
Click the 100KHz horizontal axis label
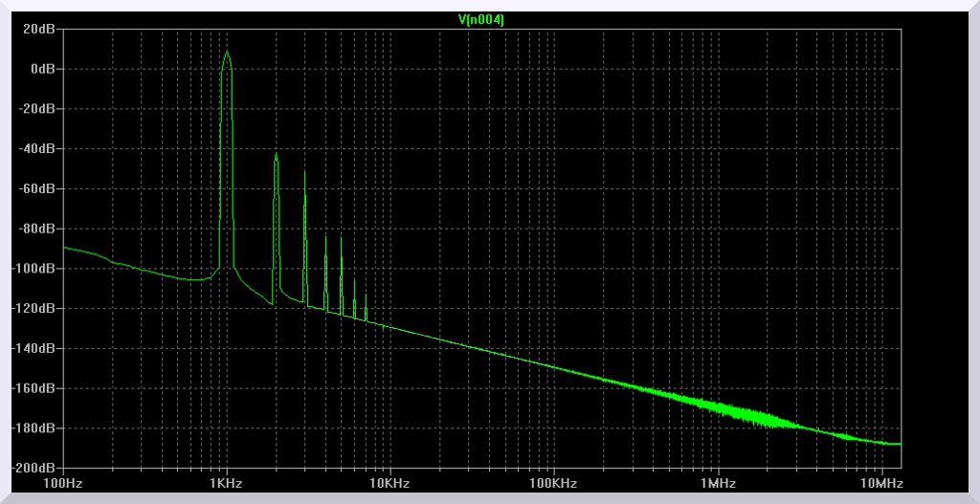click(553, 483)
